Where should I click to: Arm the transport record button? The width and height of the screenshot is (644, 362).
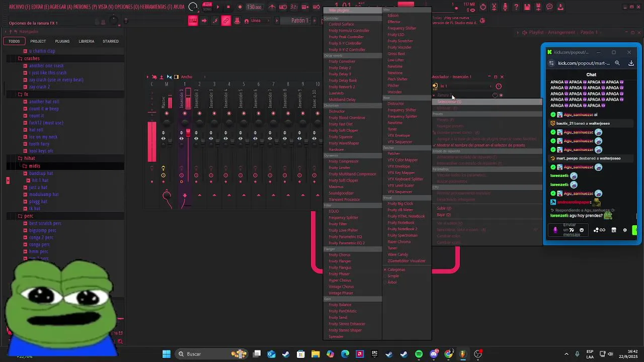tap(240, 7)
